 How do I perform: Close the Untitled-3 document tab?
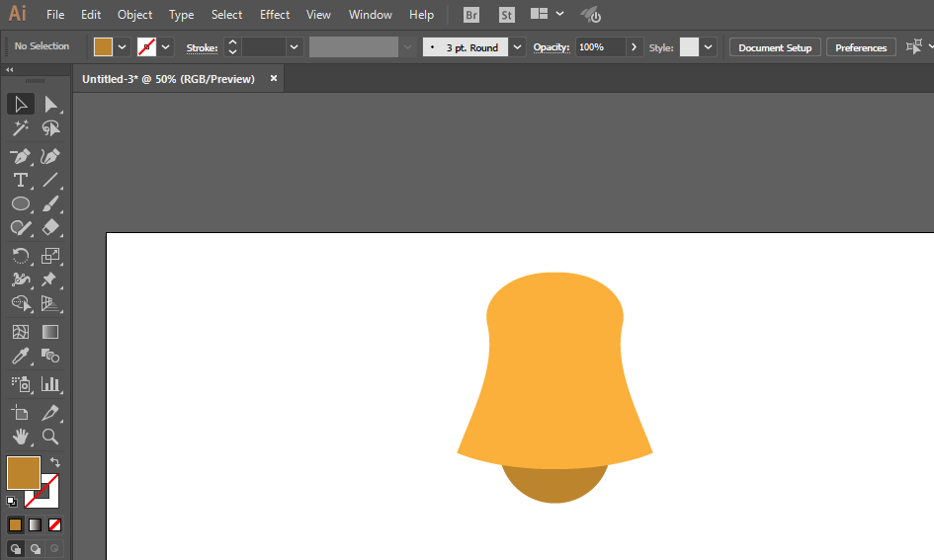coord(274,78)
